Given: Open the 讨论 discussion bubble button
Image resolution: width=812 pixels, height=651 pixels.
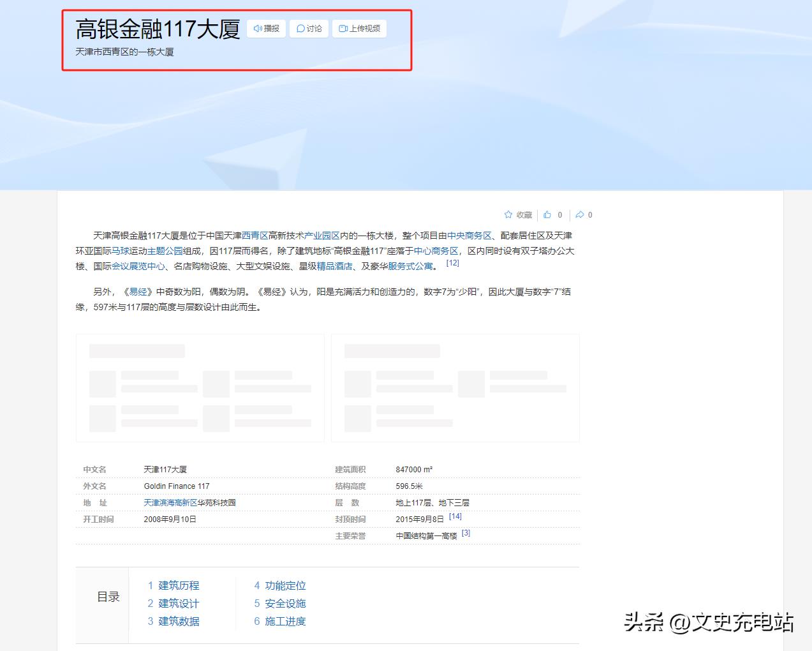Looking at the screenshot, I should (309, 29).
